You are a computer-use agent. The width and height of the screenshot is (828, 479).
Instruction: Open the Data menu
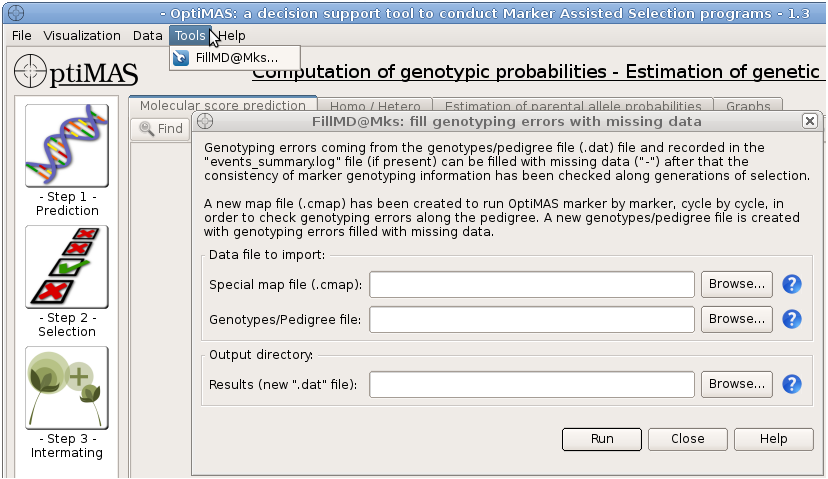coord(147,35)
